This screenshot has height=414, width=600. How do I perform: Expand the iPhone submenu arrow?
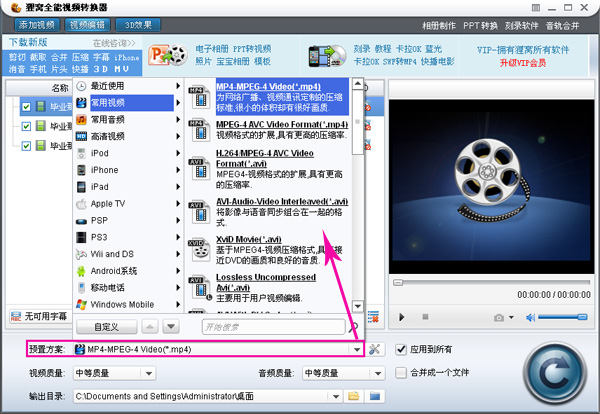[x=178, y=170]
